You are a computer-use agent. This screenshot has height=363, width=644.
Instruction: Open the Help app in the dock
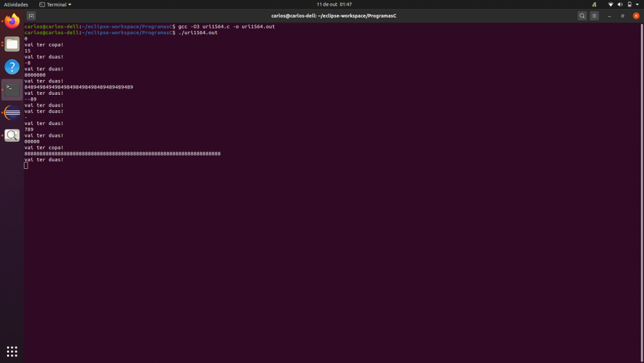click(12, 66)
